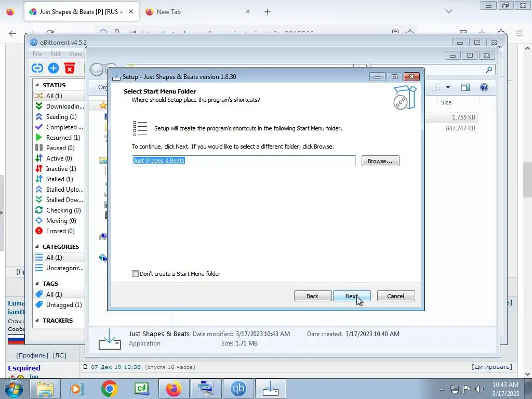
Task: Select the Stalled Downloading filter
Action: [x=59, y=200]
